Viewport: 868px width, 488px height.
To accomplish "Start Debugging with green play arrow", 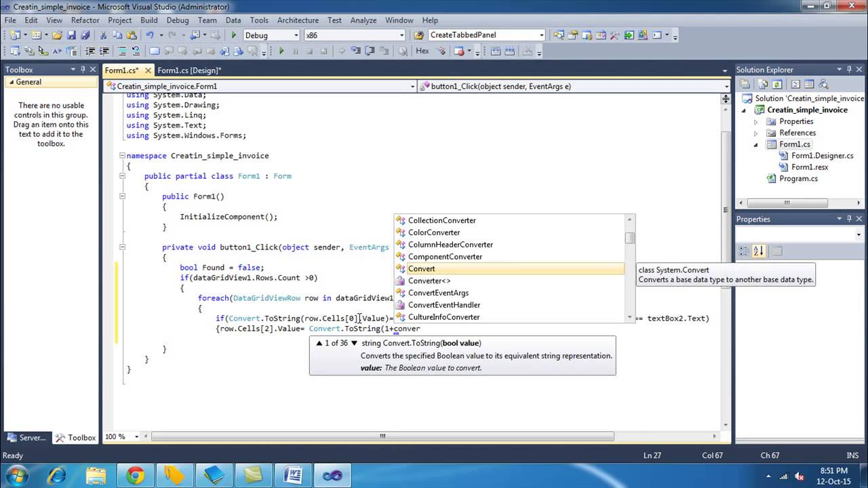I will pos(234,35).
